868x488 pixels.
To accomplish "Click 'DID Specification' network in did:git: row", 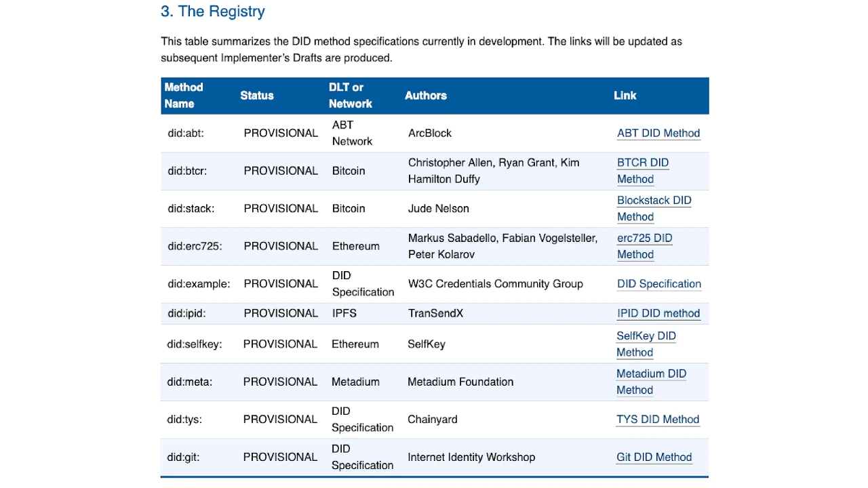I will [362, 457].
